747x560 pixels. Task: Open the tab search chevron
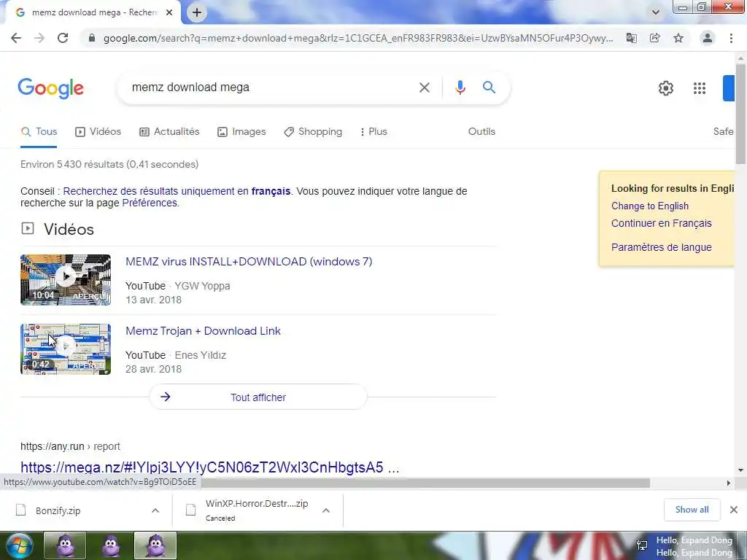click(x=656, y=12)
